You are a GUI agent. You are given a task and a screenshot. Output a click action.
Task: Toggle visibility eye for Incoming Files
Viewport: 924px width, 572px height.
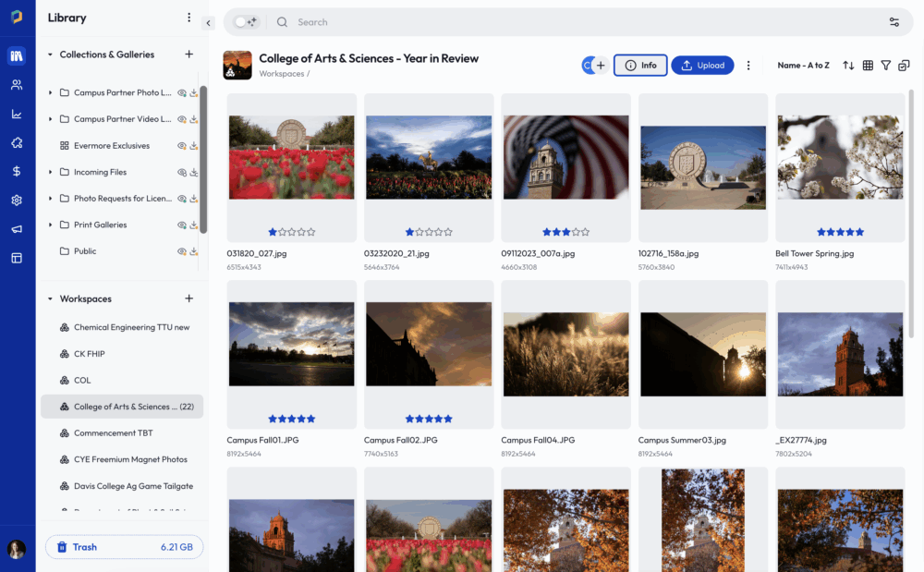click(x=182, y=173)
